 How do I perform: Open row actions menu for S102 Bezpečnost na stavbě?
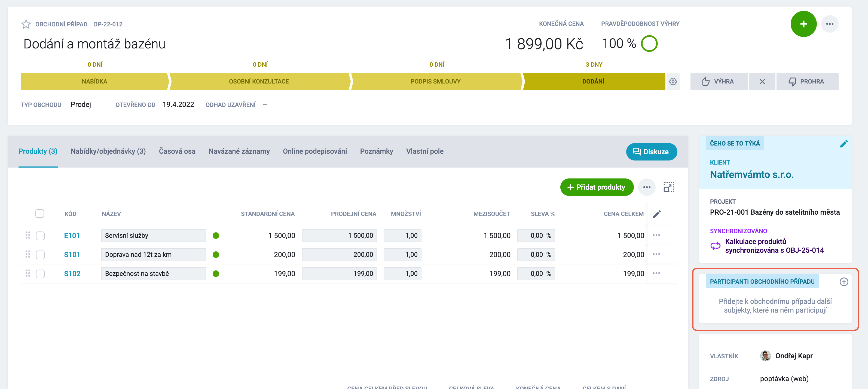(x=656, y=273)
